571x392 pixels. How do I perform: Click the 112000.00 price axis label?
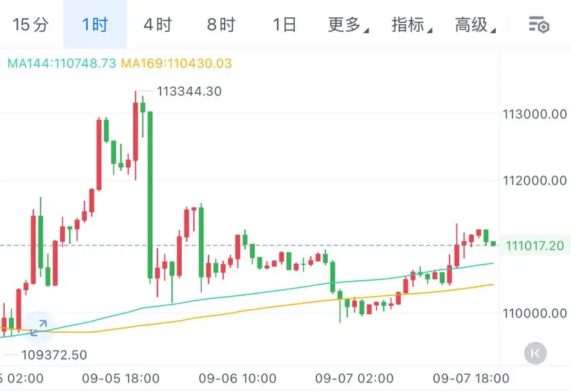point(534,180)
